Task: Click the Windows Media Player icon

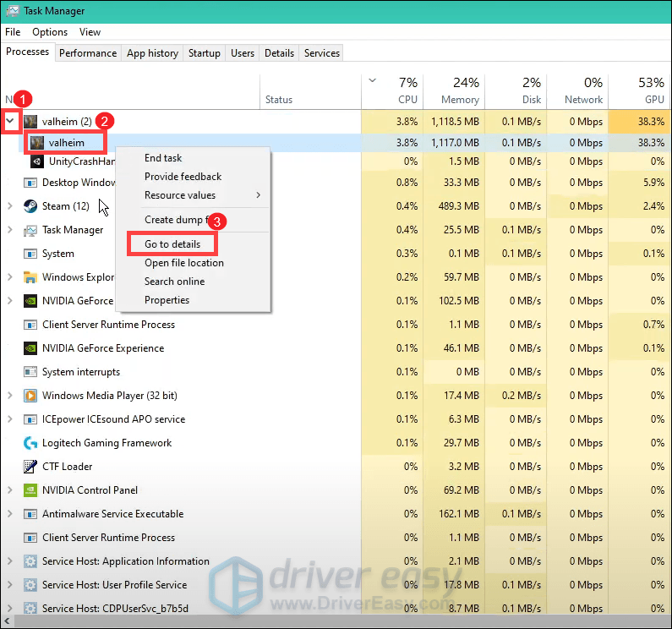Action: point(30,396)
